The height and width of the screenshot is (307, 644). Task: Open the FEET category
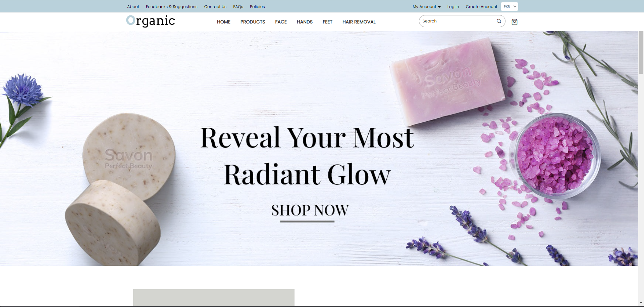point(327,22)
